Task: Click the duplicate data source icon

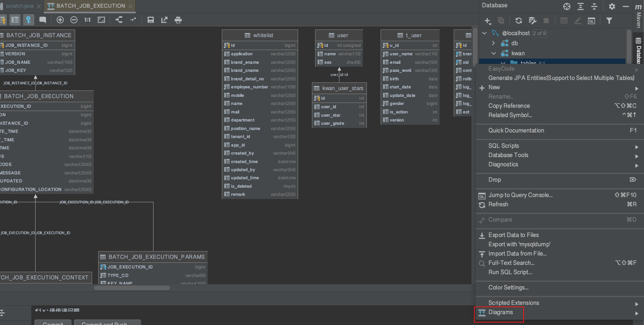Action: click(x=501, y=21)
